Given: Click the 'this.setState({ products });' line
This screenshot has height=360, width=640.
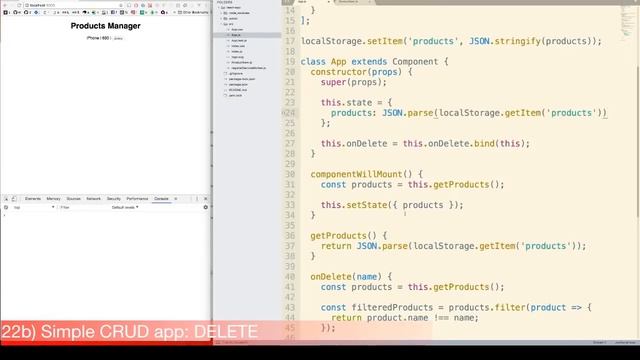Looking at the screenshot, I should 392,205.
